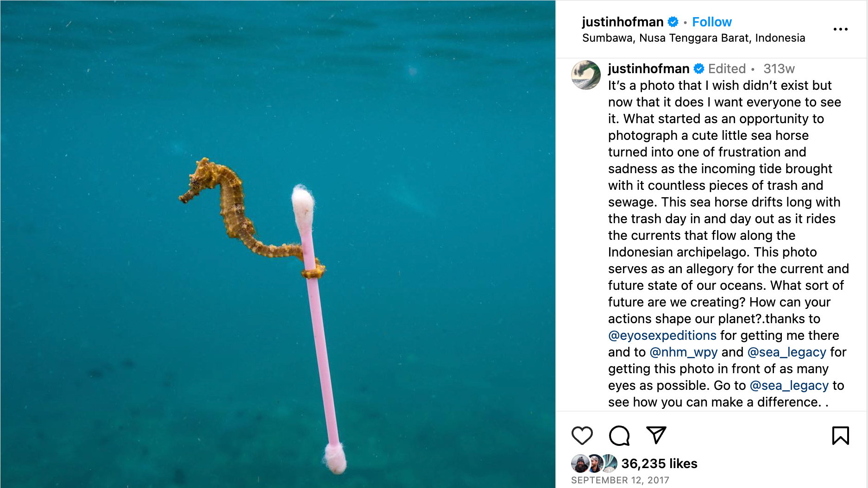Click the 313w timestamp
The width and height of the screenshot is (868, 488).
[779, 69]
